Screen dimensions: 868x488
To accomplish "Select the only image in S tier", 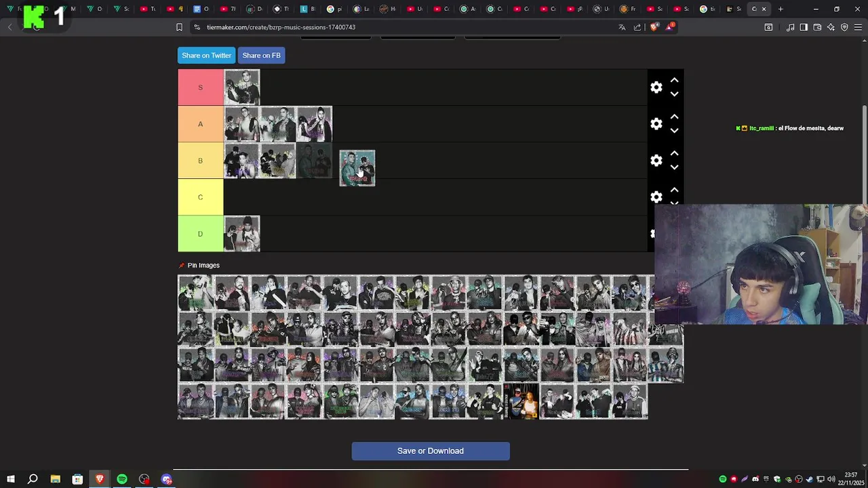I will (242, 87).
